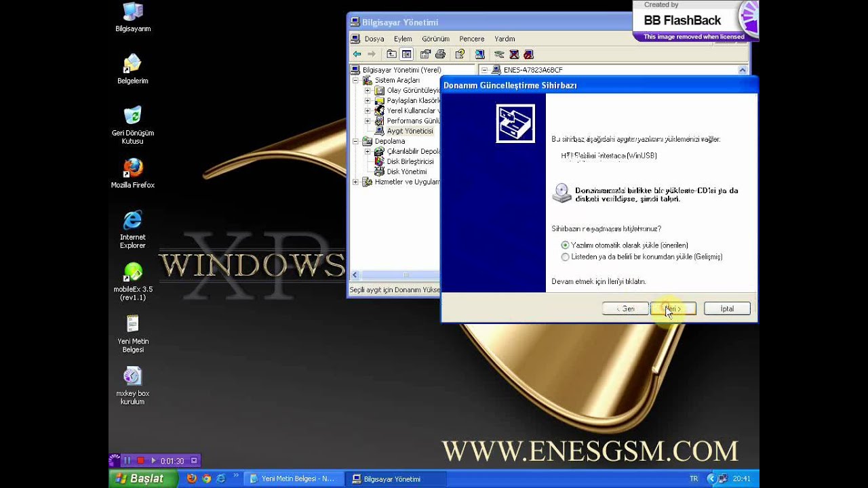Image resolution: width=868 pixels, height=488 pixels.
Task: Collapse ENES-A7823A6BCF computer node
Action: click(485, 70)
